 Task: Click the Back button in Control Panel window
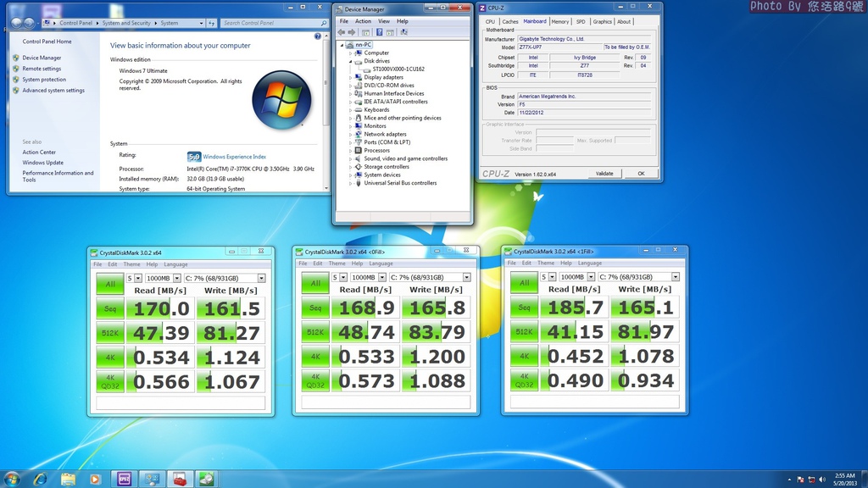17,23
